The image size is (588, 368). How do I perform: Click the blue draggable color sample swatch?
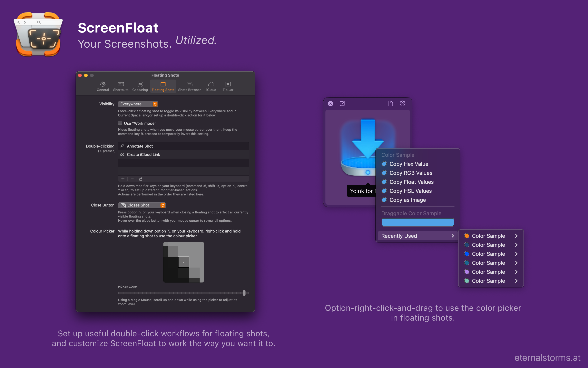tap(418, 222)
